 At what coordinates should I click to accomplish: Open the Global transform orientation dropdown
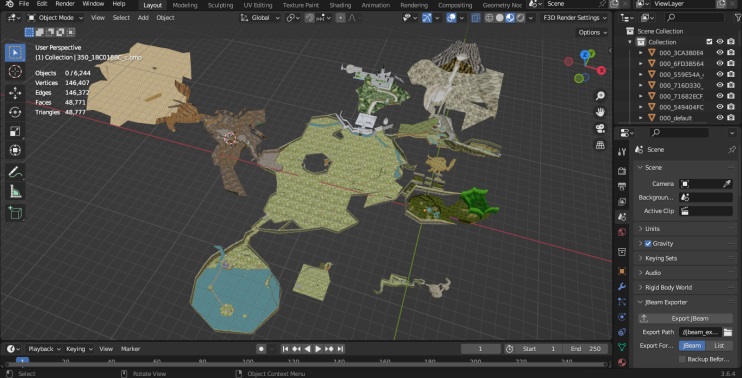pyautogui.click(x=260, y=18)
